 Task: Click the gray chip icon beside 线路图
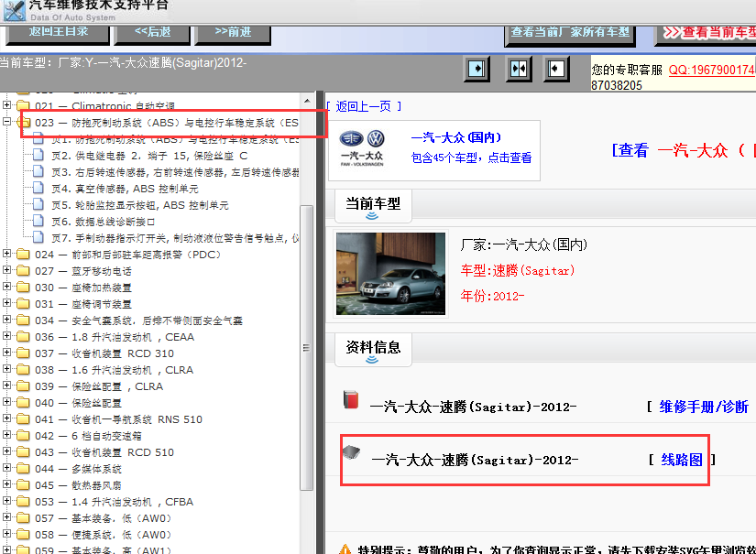(352, 453)
